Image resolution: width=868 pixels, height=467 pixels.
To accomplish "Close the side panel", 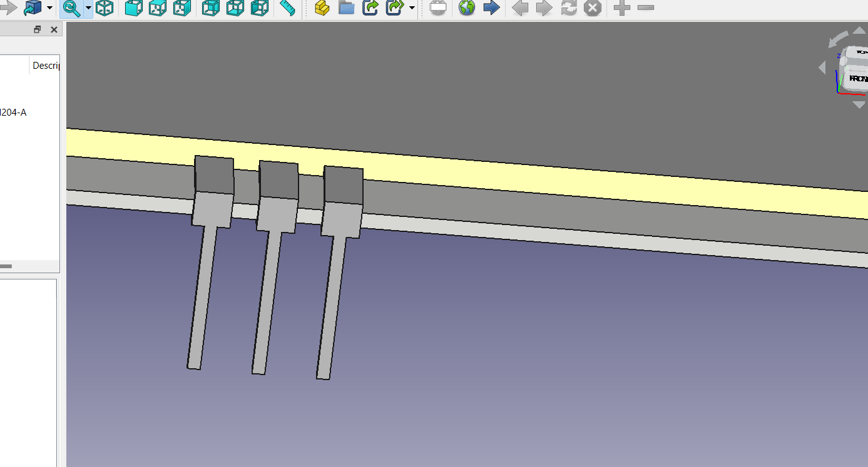I will [54, 29].
